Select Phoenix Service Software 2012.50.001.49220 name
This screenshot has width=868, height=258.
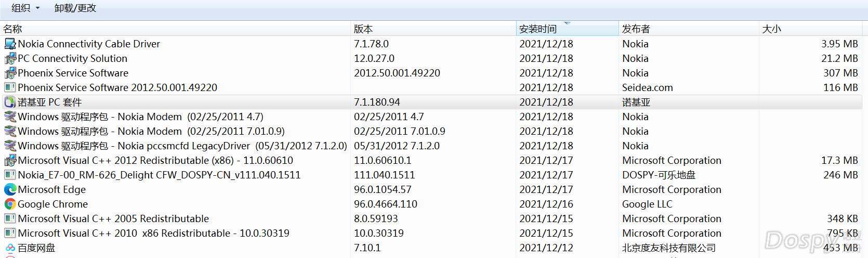point(117,87)
